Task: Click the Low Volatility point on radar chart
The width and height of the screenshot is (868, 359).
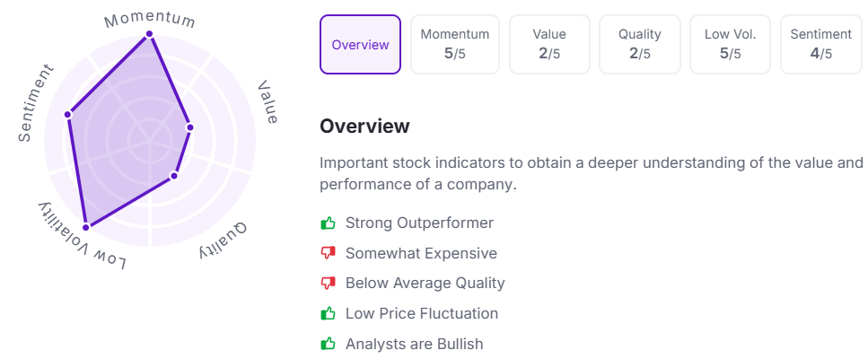Action: 86,226
